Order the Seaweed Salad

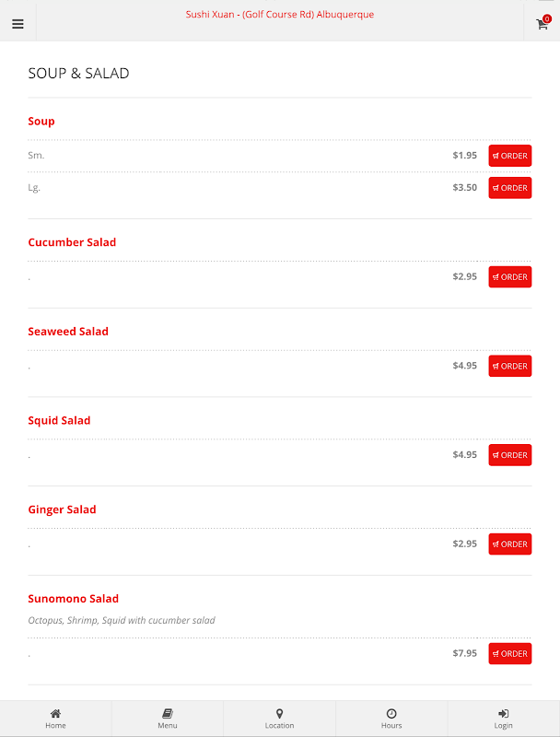click(x=509, y=366)
